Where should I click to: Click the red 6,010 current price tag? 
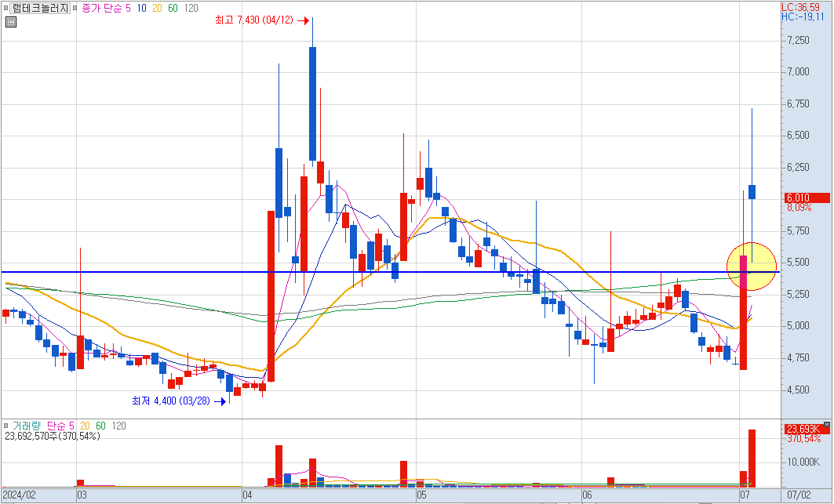[807, 198]
